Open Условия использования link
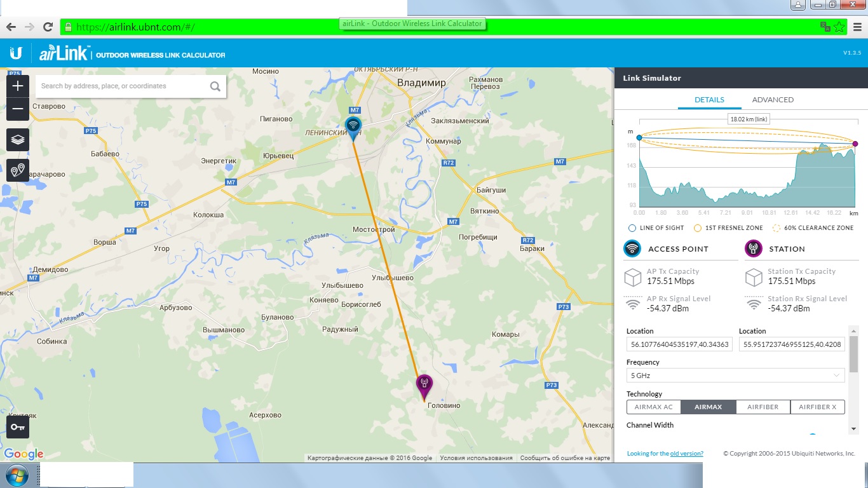868x488 pixels. 476,457
